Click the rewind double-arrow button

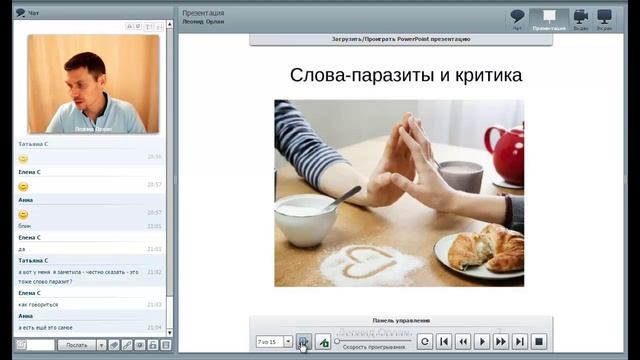463,342
